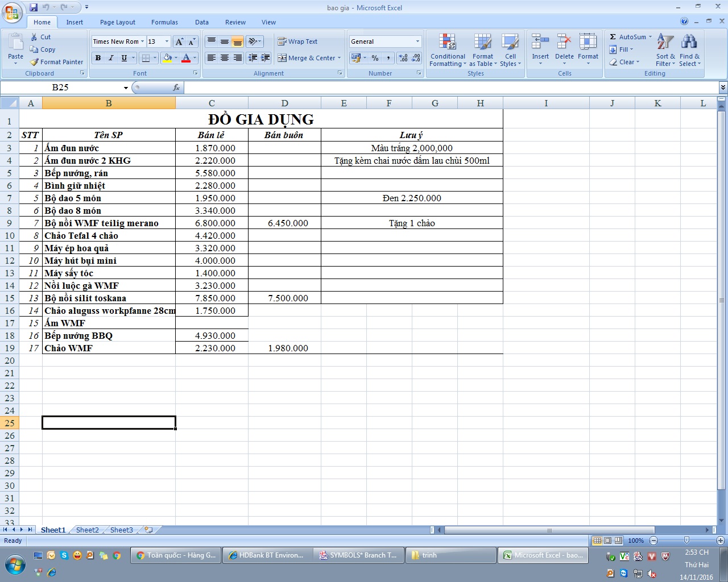Toggle Bold formatting
The height and width of the screenshot is (582, 728).
tap(98, 58)
